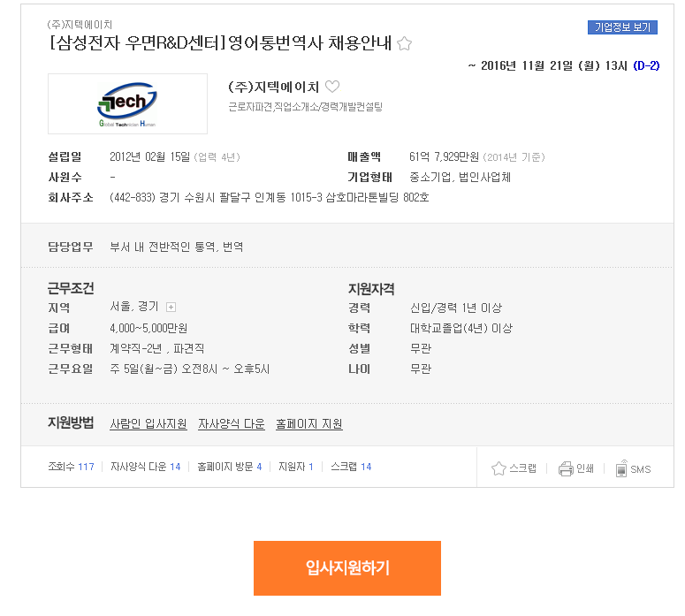
Task: Click the printer 인쇄 icon
Action: pos(566,468)
